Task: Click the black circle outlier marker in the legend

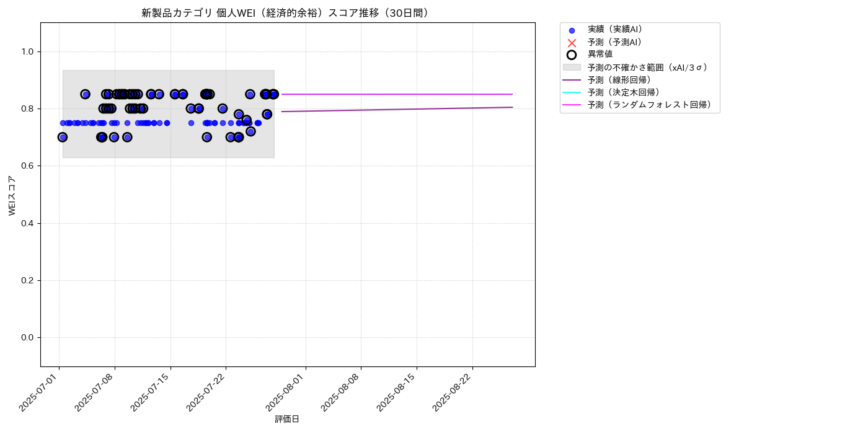Action: [572, 55]
